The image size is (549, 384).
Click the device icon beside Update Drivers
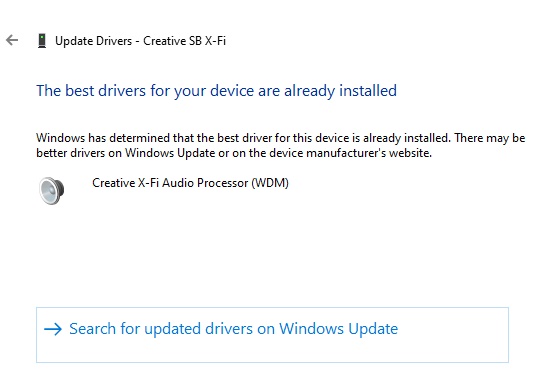pyautogui.click(x=42, y=41)
